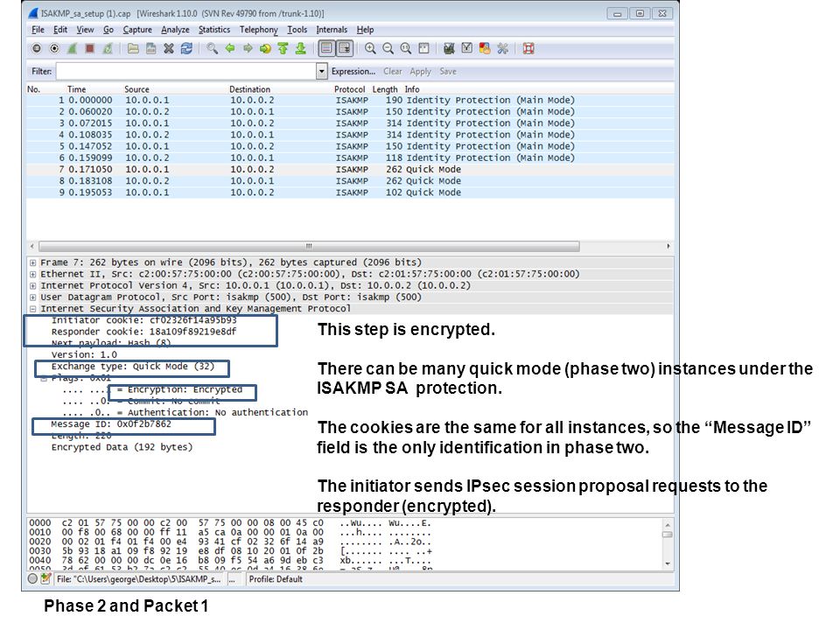The image size is (840, 630).
Task: Toggle auto scroll in live capture
Action: click(x=345, y=49)
